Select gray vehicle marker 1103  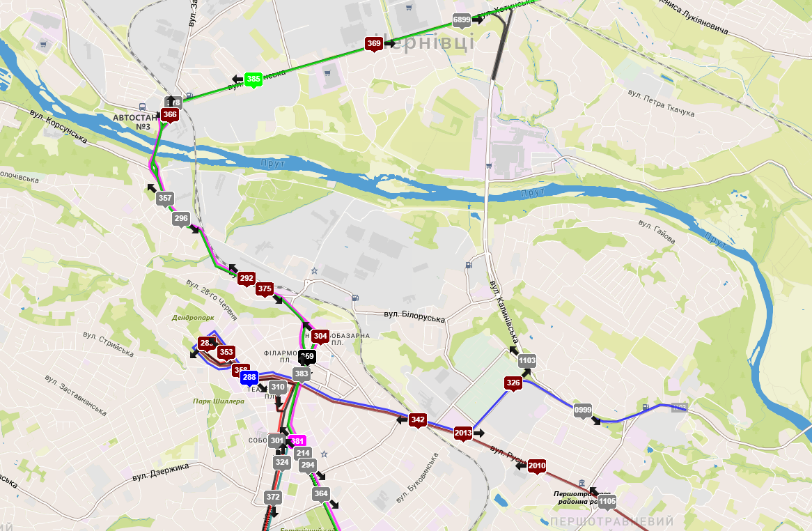(527, 361)
